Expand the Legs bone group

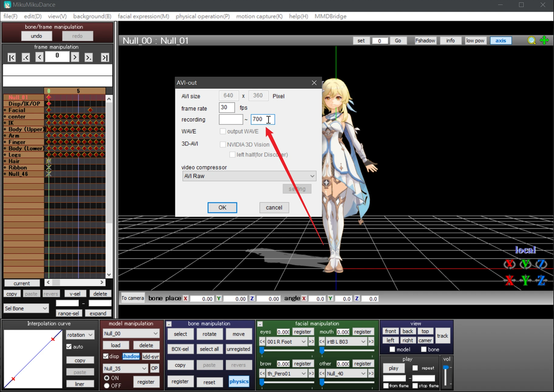coord(5,155)
